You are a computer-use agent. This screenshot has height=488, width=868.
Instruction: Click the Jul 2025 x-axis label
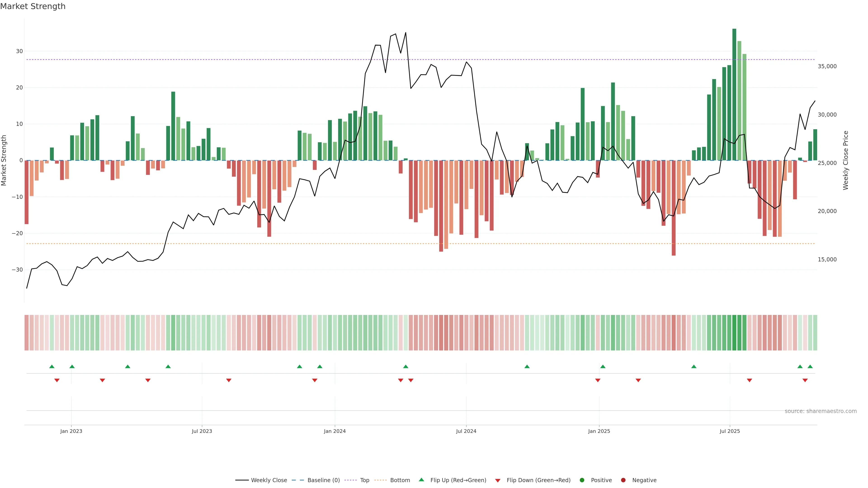pyautogui.click(x=729, y=431)
